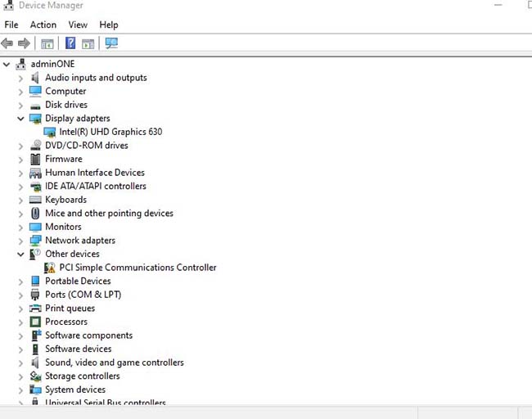Click the Show/Hide Action Pane toolbar icon
This screenshot has height=419, width=532.
click(x=88, y=43)
